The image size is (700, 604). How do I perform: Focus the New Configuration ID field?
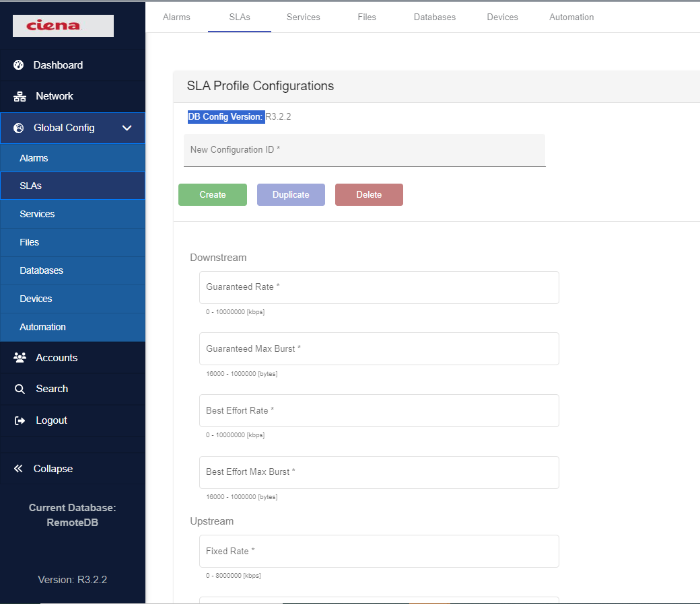364,150
